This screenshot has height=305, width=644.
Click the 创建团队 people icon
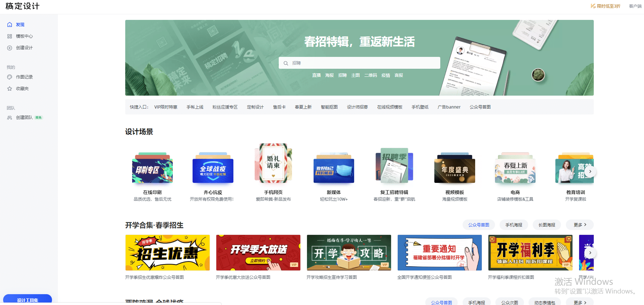point(10,118)
